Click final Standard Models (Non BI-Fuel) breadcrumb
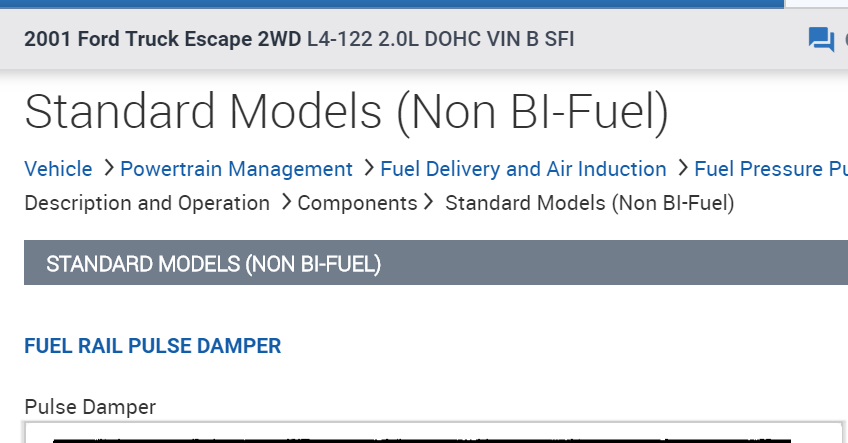Viewport: 848px width, 443px height. click(589, 203)
